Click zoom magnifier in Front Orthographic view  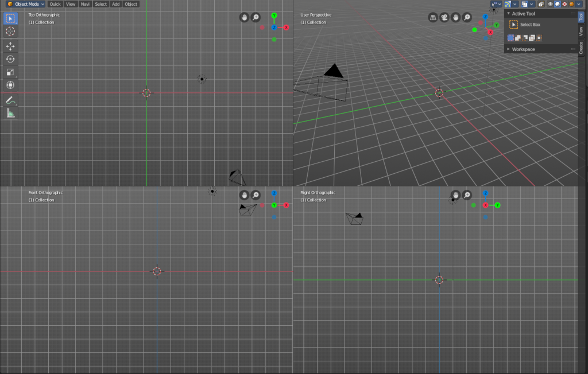[256, 195]
